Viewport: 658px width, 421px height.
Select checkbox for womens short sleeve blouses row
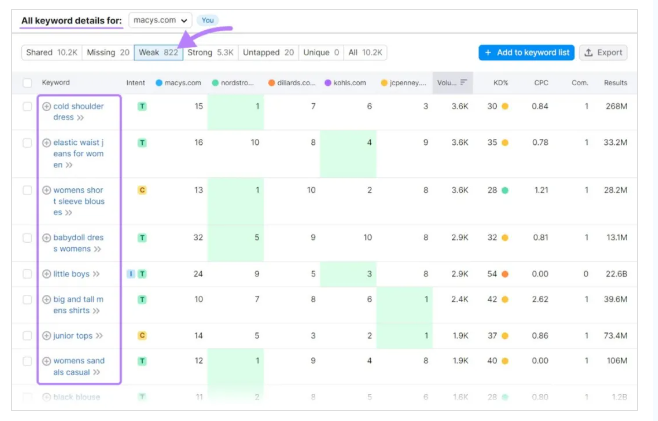tap(27, 190)
